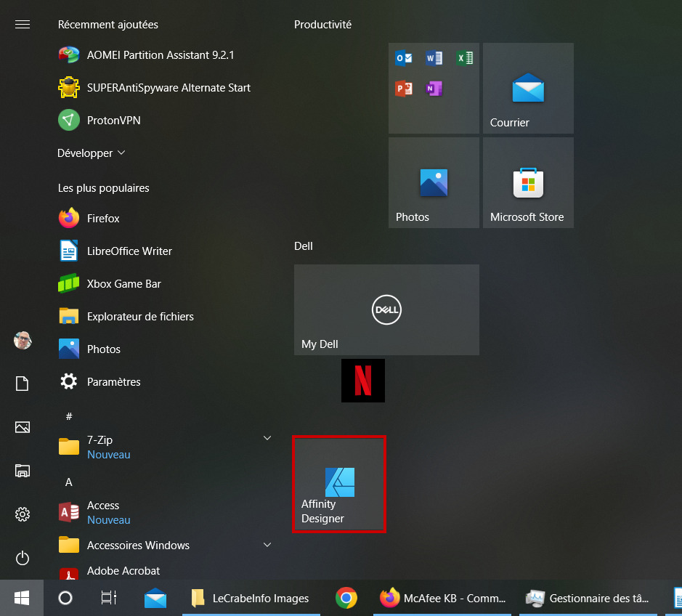This screenshot has width=682, height=616.
Task: Click the Productivité group title
Action: [x=322, y=25]
